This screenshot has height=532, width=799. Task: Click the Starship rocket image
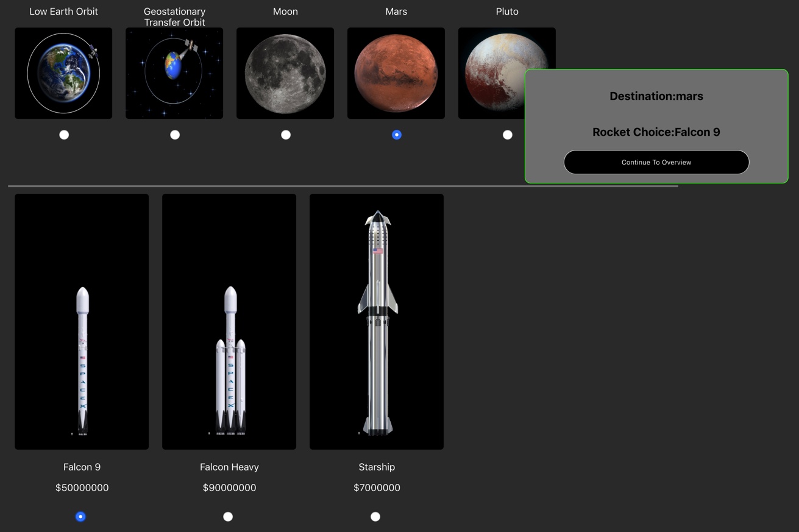pyautogui.click(x=377, y=322)
